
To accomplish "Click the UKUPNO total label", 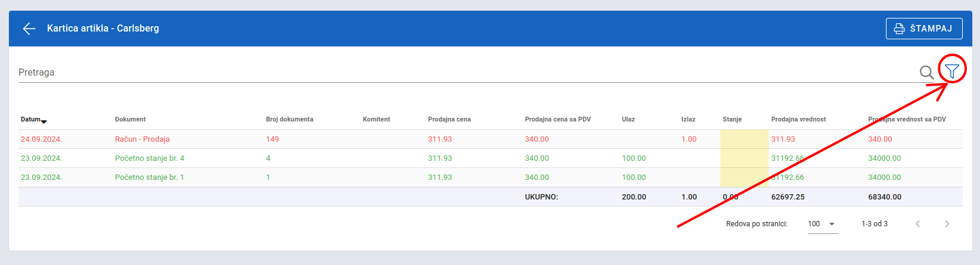I will [x=541, y=197].
